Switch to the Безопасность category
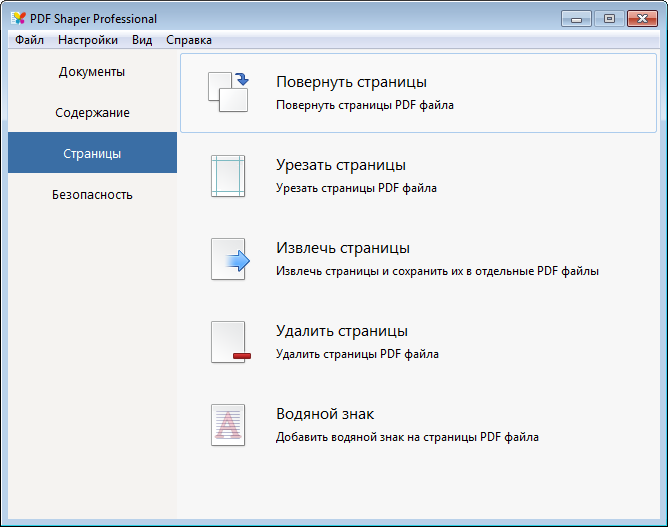Viewport: 668px width, 527px height. tap(92, 194)
